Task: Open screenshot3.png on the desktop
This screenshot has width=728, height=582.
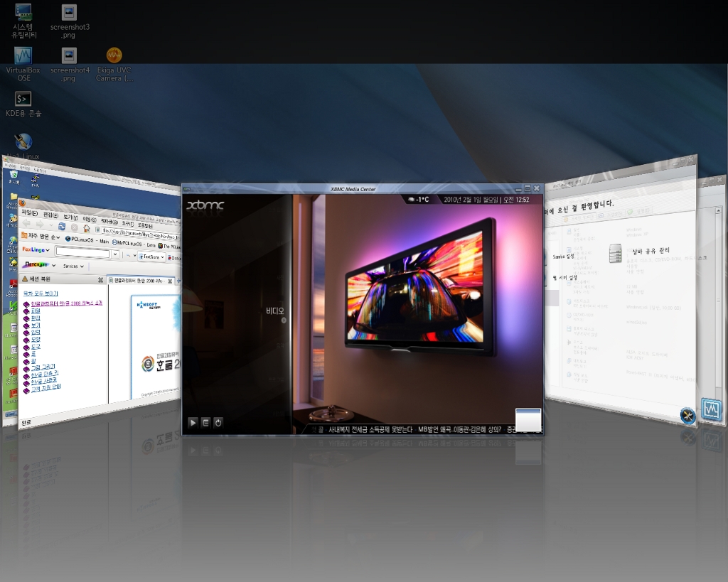Action: point(69,21)
